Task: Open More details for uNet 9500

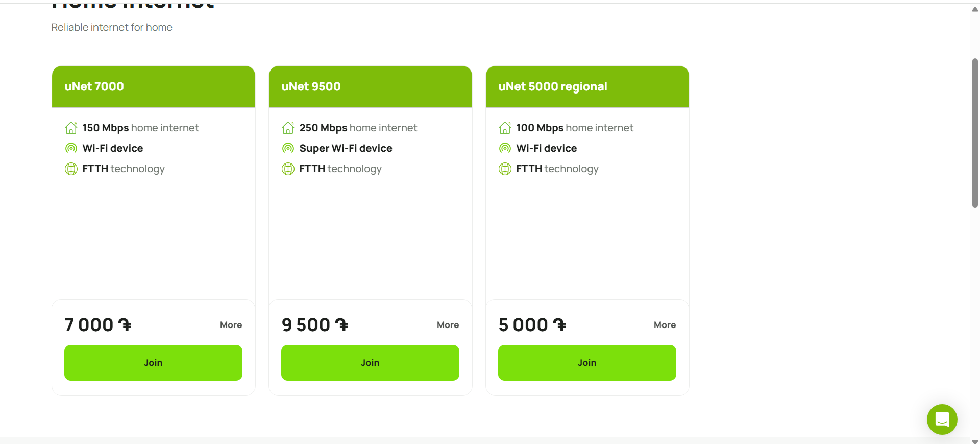Action: (x=448, y=325)
